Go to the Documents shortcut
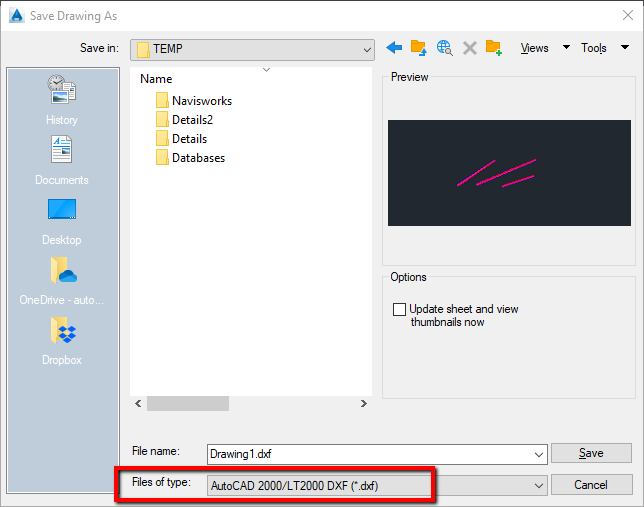The image size is (644, 507). (62, 160)
